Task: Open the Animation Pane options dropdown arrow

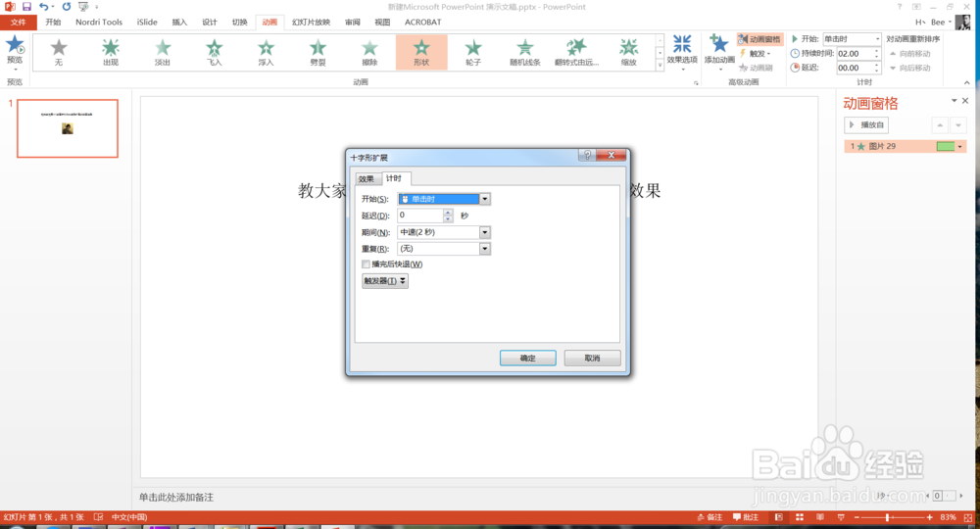Action: pyautogui.click(x=955, y=101)
